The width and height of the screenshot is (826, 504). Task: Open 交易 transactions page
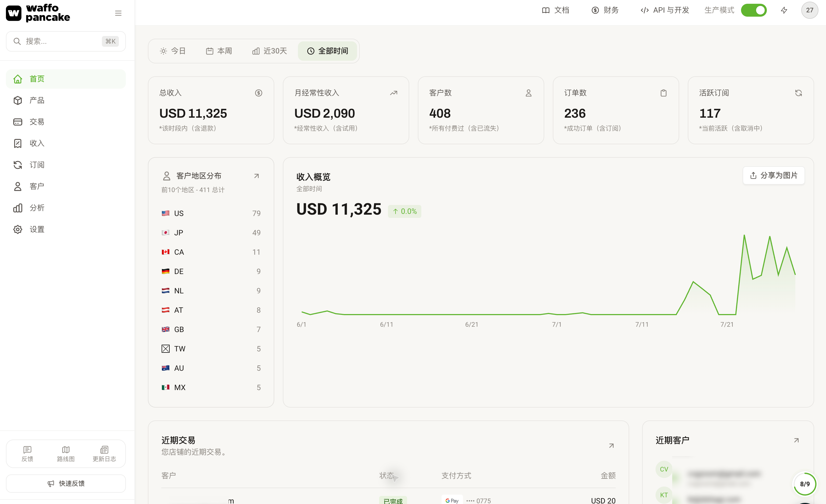(66, 122)
